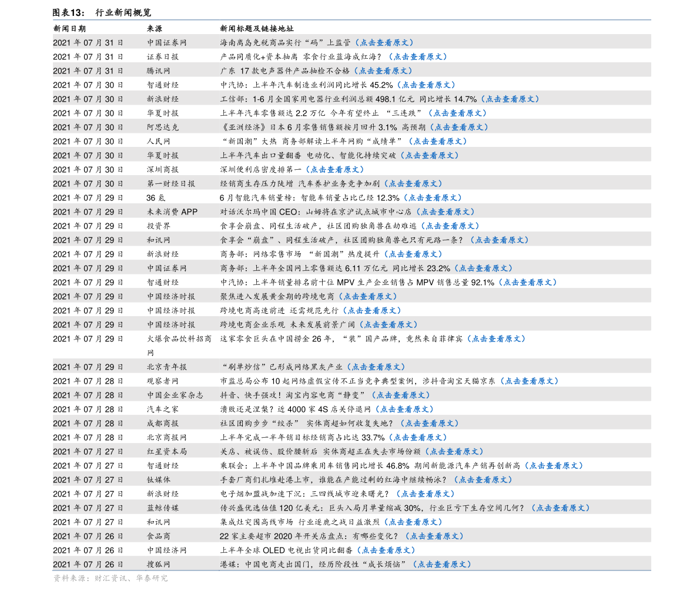Screen dimensions: 700x594
Task: Open 点击查看原文 link for 广东17款电声器件 row
Action: click(x=383, y=71)
